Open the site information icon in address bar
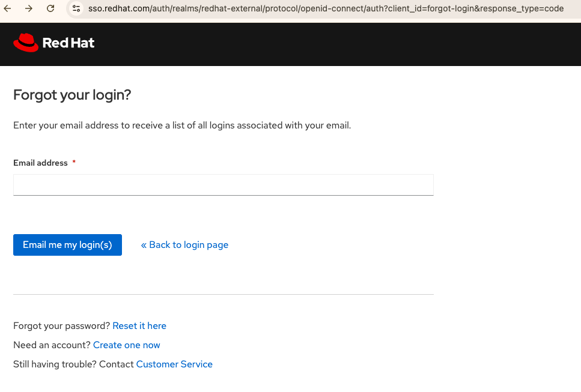The image size is (581, 392). click(76, 8)
